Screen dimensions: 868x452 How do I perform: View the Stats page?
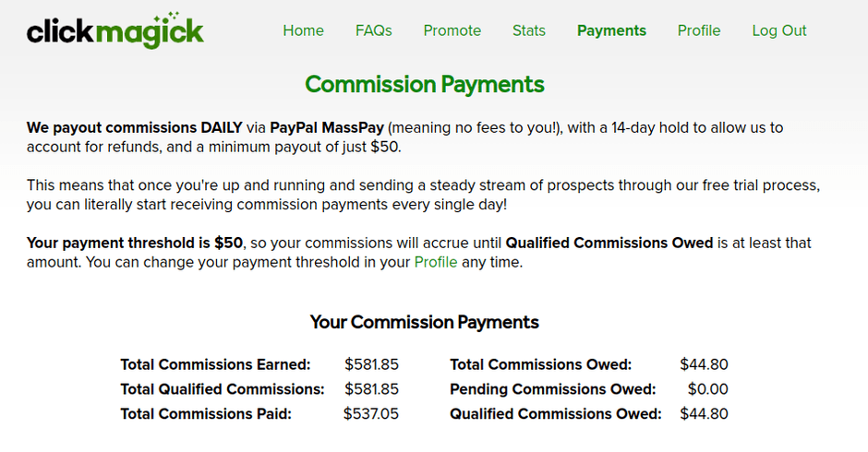pos(529,30)
